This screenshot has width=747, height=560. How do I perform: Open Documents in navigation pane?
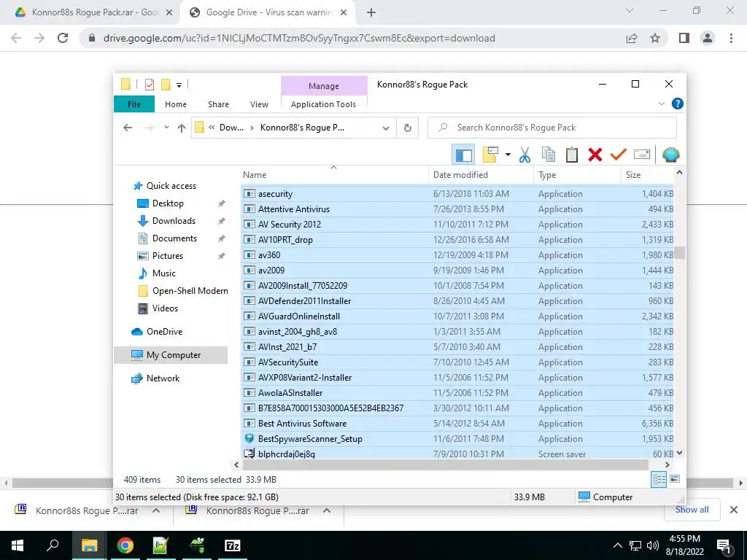(174, 238)
